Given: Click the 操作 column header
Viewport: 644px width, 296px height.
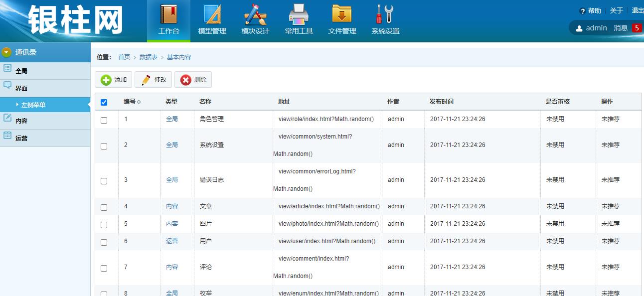Looking at the screenshot, I should (607, 102).
